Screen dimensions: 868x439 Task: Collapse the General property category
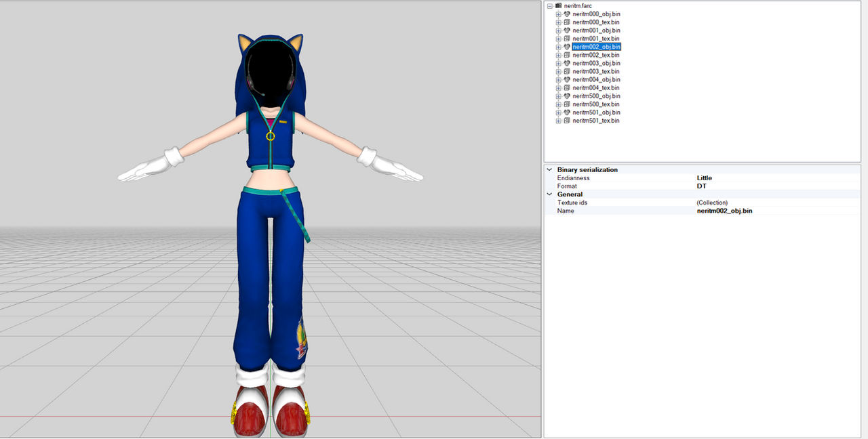tap(549, 194)
